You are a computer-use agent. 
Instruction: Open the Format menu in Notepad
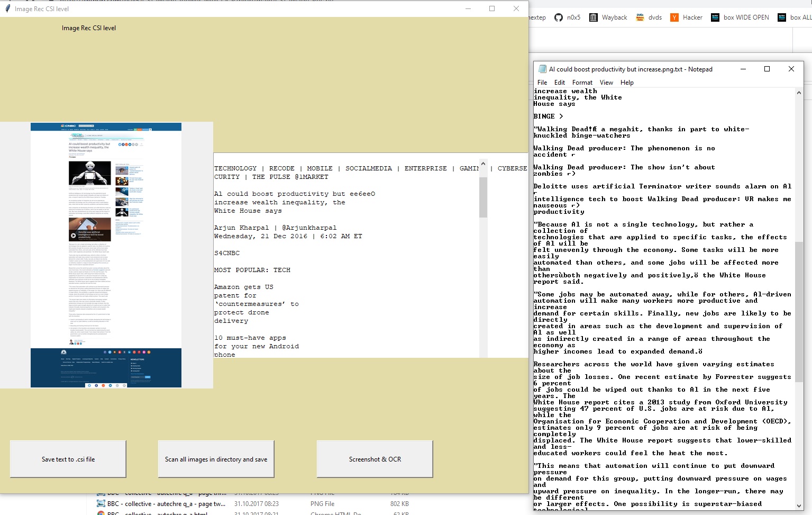[x=582, y=83]
